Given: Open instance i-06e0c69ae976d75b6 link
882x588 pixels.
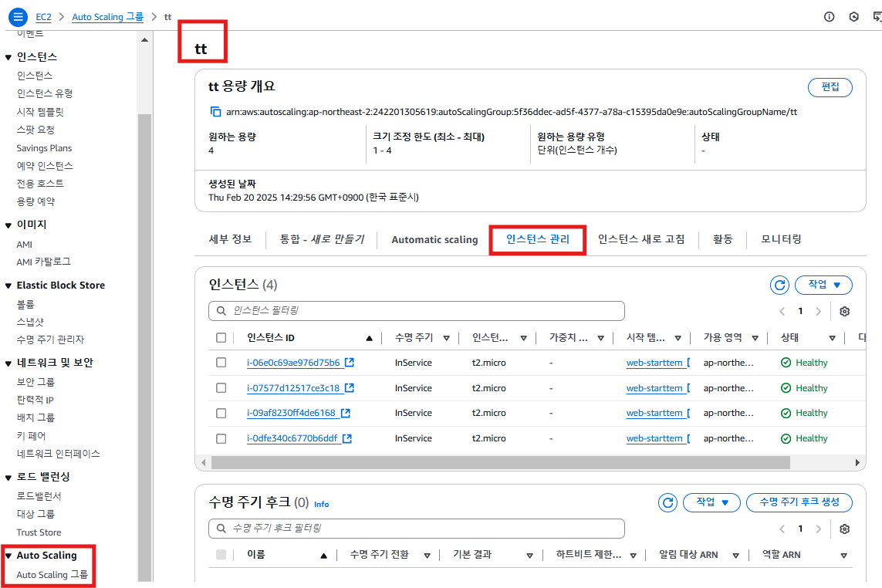Looking at the screenshot, I should (293, 363).
